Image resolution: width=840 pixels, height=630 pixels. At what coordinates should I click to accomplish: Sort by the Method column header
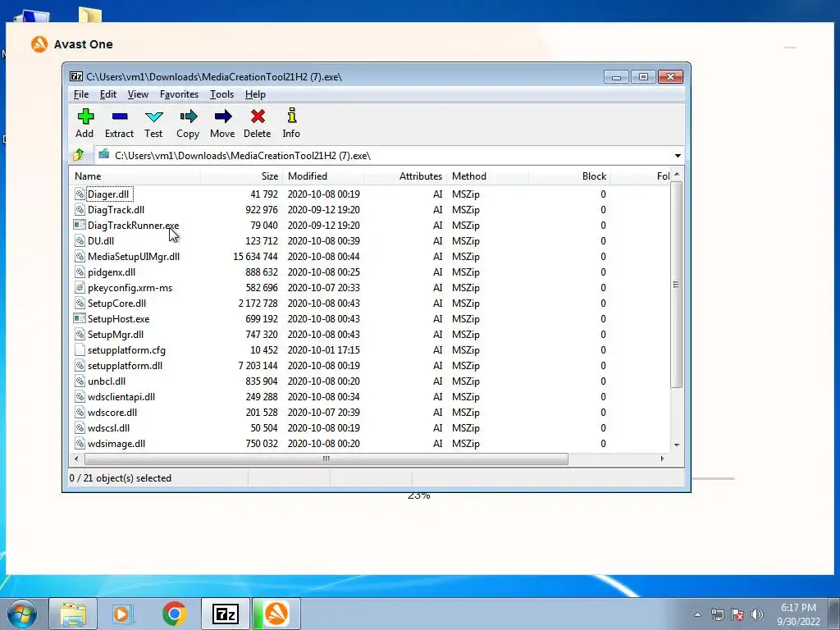(487, 176)
